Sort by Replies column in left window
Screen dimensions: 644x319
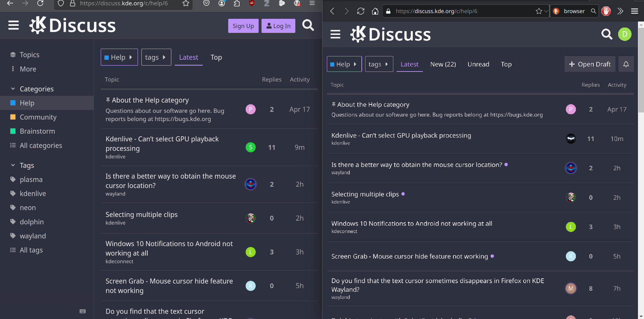point(271,80)
